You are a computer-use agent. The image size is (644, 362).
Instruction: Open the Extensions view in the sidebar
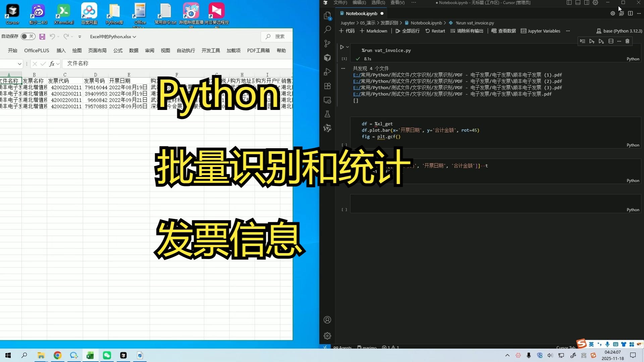(x=327, y=86)
